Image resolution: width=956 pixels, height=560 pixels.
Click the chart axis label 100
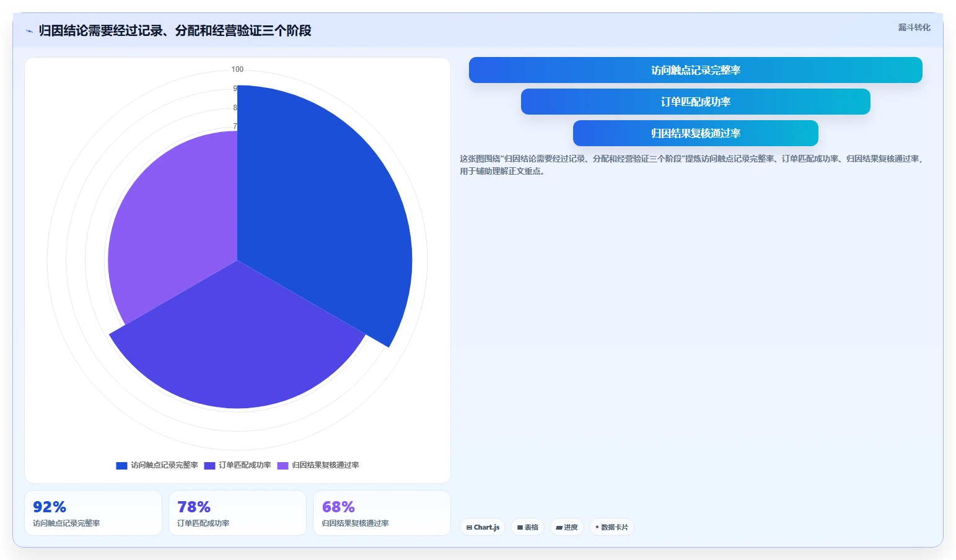[237, 69]
